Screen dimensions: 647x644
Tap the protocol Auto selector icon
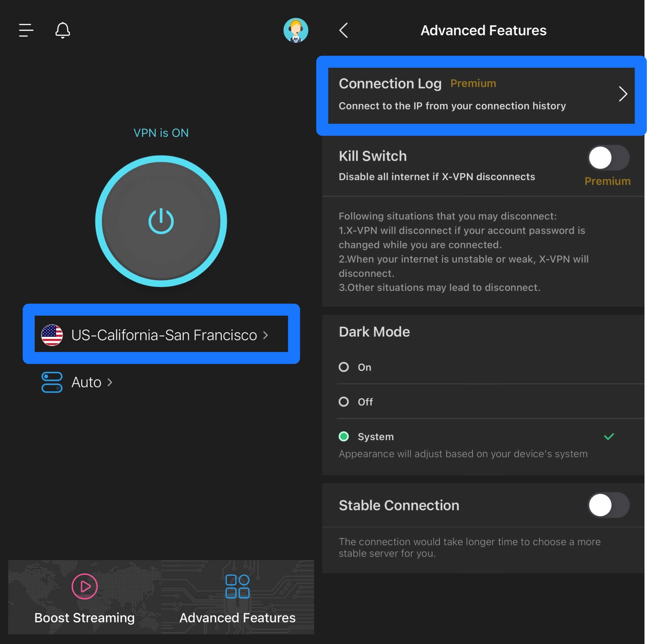[52, 382]
